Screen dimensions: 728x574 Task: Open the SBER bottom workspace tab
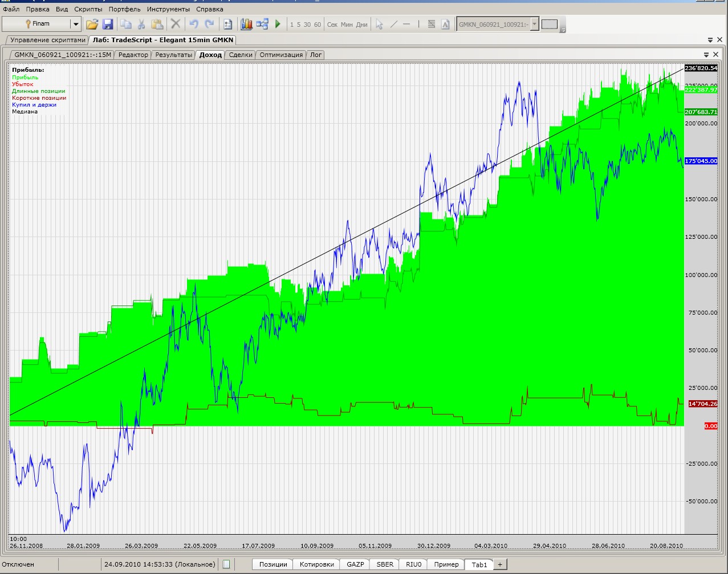pos(385,564)
